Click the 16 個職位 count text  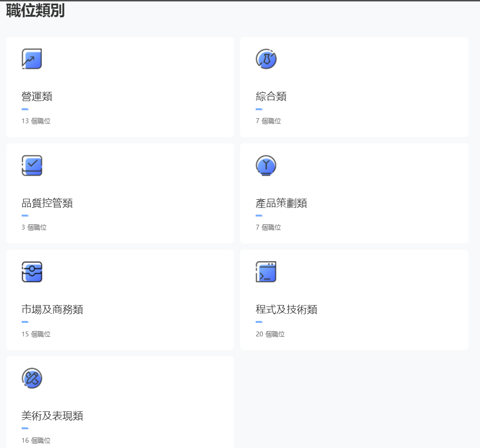pyautogui.click(x=36, y=440)
